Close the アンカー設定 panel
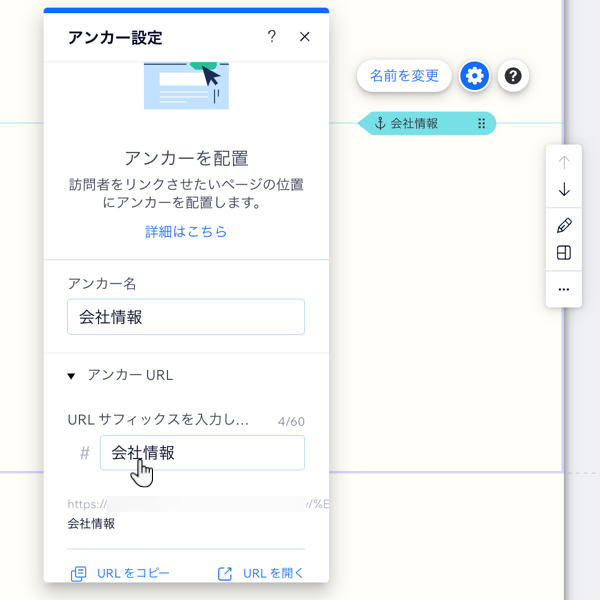Image resolution: width=600 pixels, height=600 pixels. point(305,37)
